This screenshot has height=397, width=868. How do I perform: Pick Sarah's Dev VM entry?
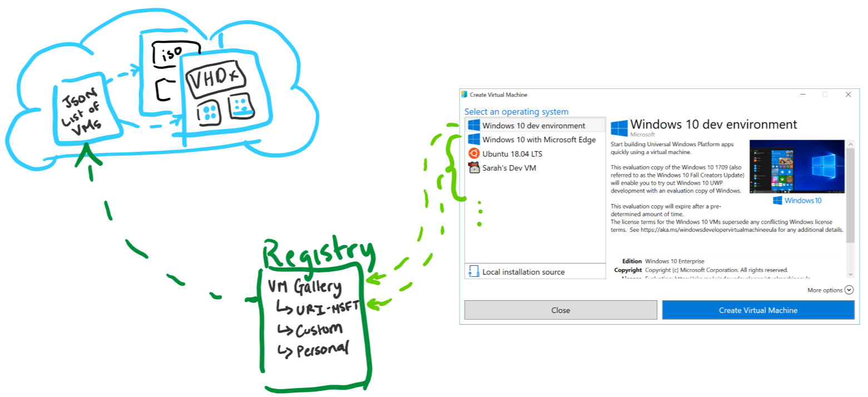[535, 167]
